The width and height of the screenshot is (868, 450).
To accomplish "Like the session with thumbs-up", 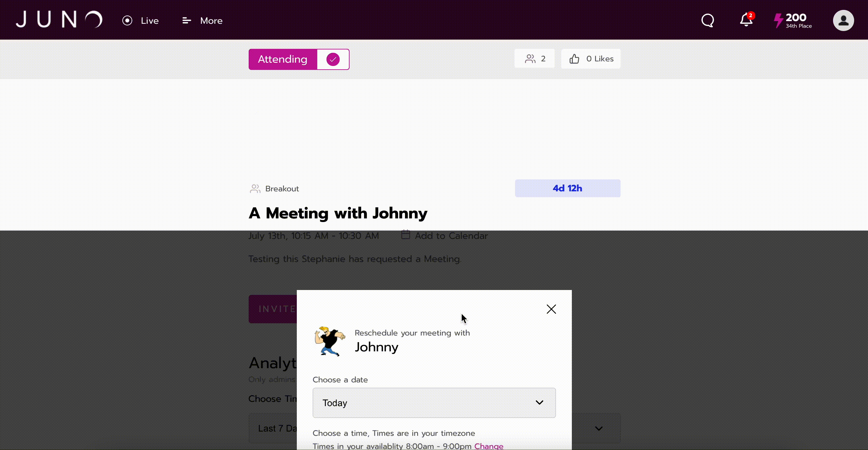I will [x=591, y=59].
